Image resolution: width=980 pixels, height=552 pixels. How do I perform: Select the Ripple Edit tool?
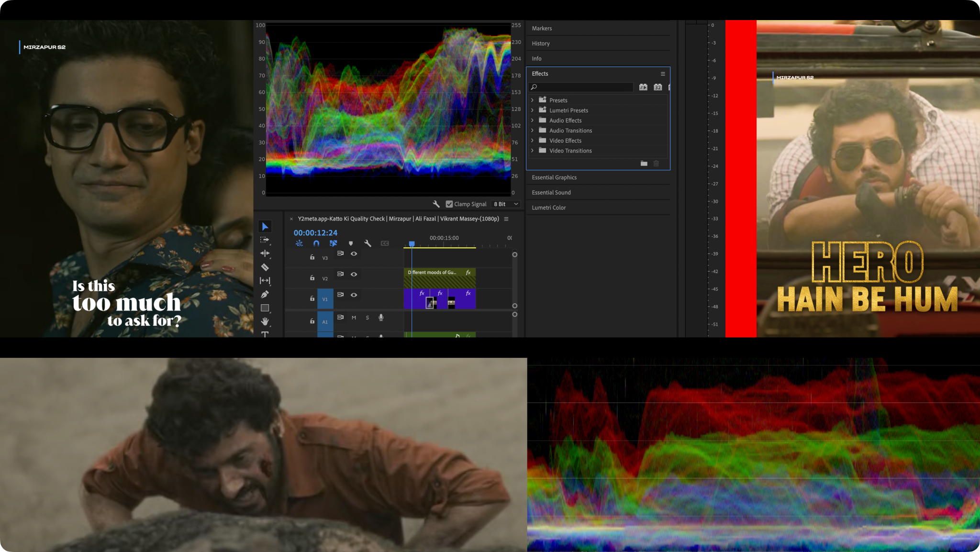point(265,254)
